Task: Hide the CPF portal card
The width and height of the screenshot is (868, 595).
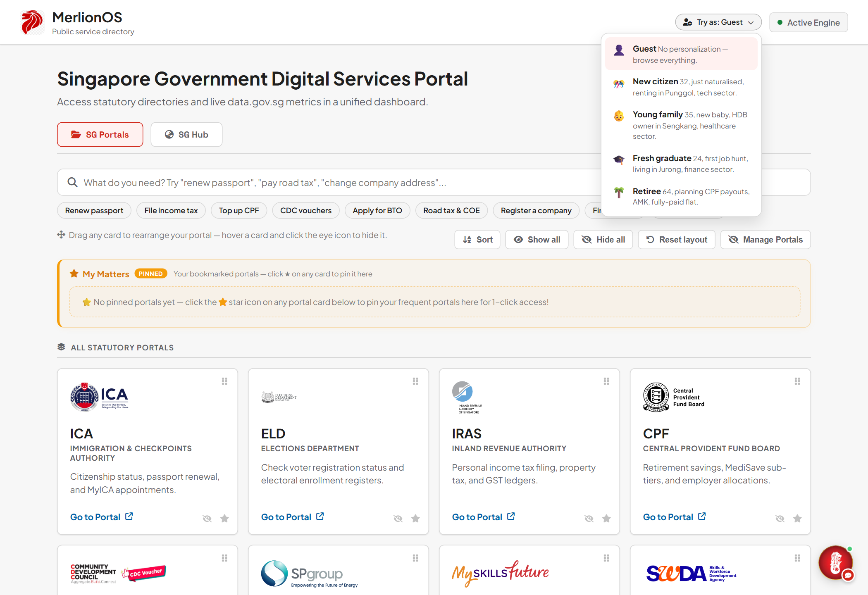Action: coord(780,518)
